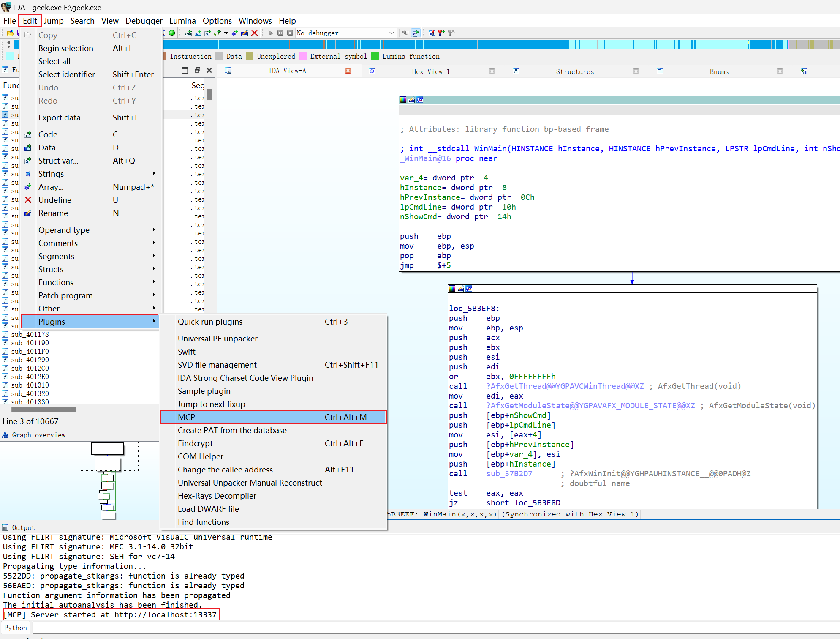Choose Hex-Rays Decompiler from plugins list
Viewport: 840px width, 639px height.
[x=217, y=496]
